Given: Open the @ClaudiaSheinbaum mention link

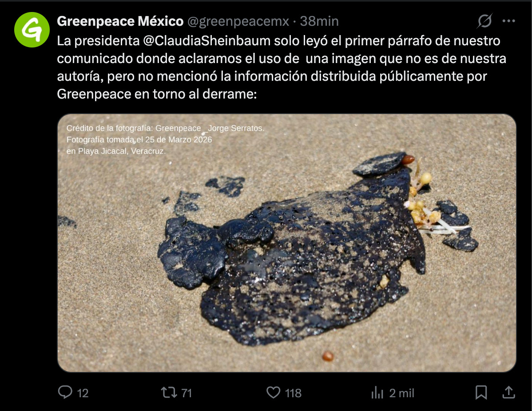Looking at the screenshot, I should coord(206,41).
